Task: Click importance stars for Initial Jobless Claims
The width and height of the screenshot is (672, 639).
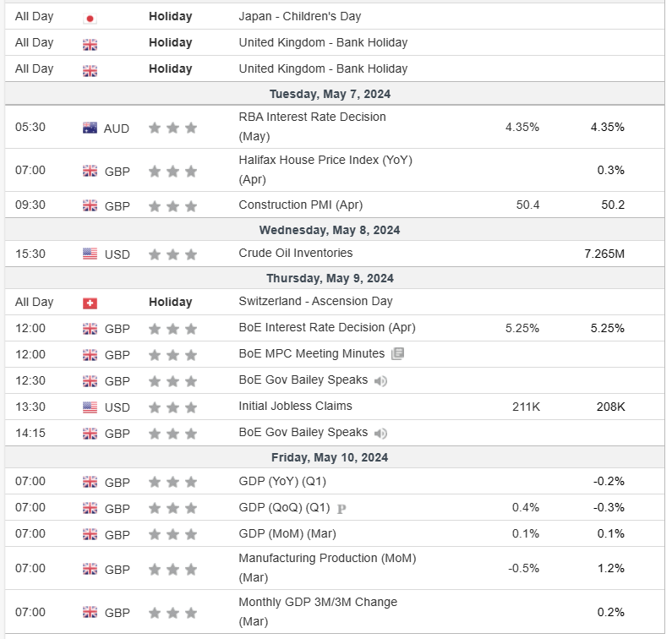Action: click(172, 407)
